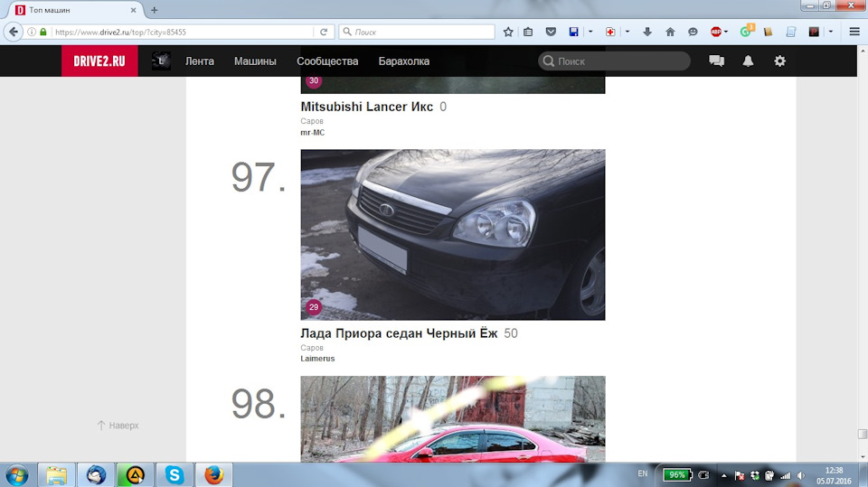Open the Барахолка menu item
This screenshot has height=487, width=868.
[x=404, y=61]
